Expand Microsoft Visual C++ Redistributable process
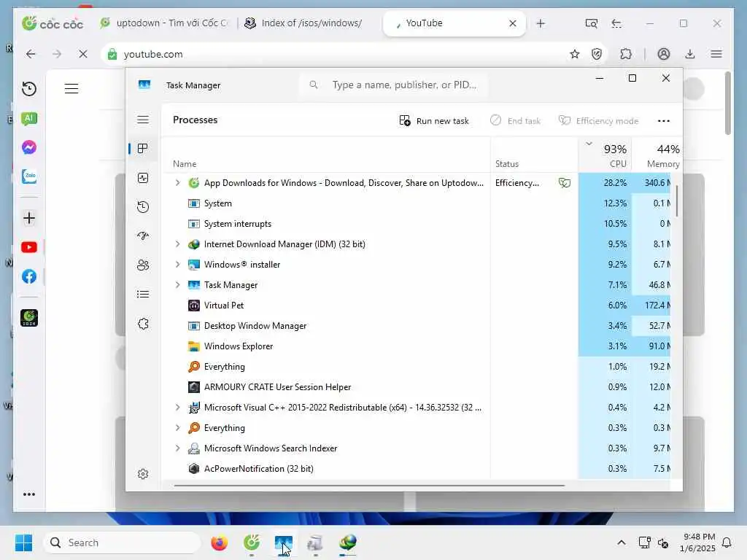The height and width of the screenshot is (560, 747). [x=178, y=408]
